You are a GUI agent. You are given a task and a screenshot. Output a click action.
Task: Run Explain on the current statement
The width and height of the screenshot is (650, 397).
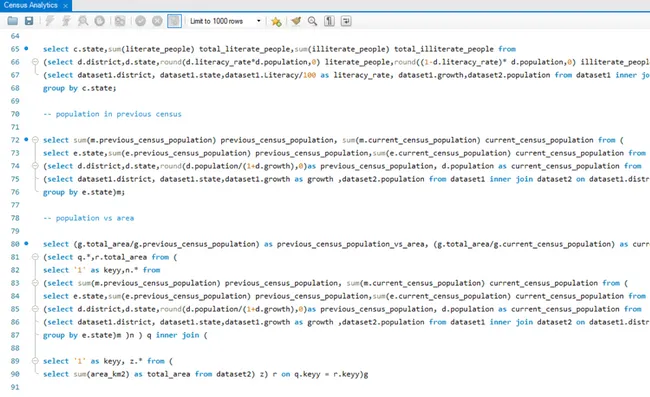click(83, 21)
